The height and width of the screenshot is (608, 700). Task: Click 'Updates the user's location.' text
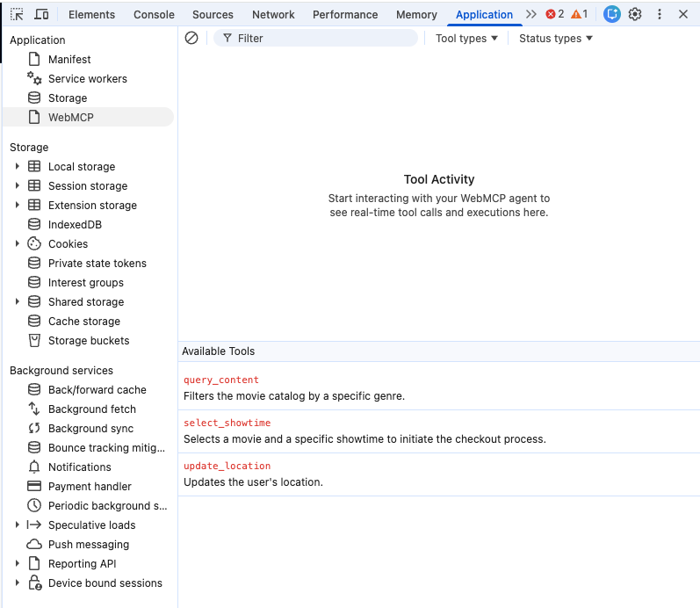pyautogui.click(x=253, y=482)
